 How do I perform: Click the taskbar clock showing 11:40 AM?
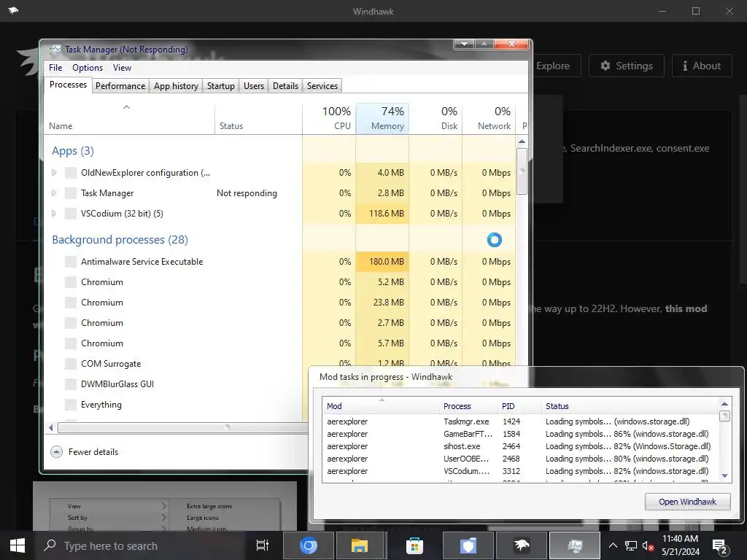pos(680,545)
